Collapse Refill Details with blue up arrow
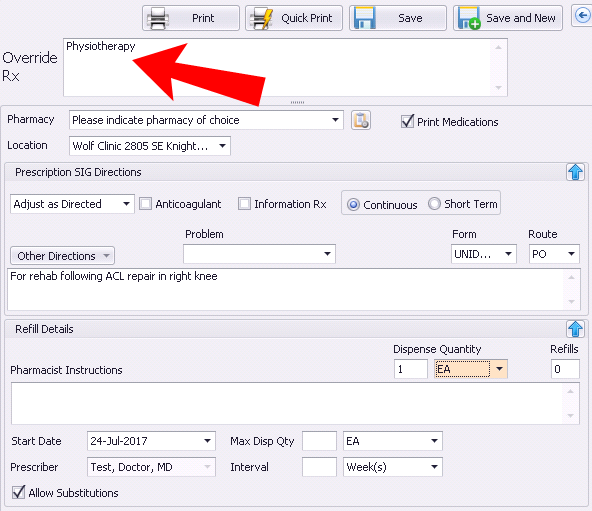Screen dimensions: 592x511 click(x=575, y=329)
